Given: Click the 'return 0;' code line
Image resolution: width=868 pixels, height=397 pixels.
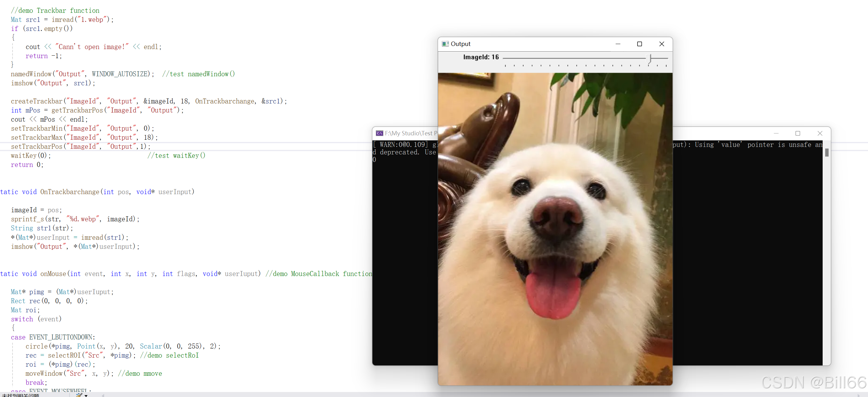Looking at the screenshot, I should [x=27, y=165].
